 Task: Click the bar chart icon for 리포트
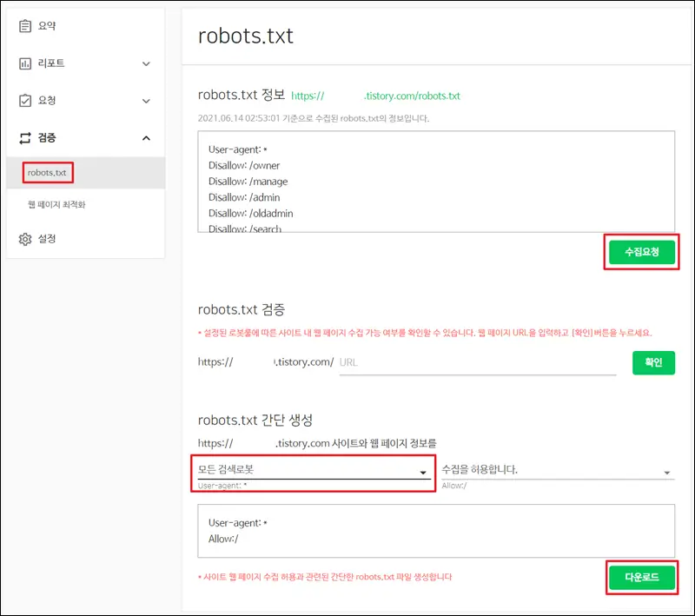pyautogui.click(x=25, y=63)
